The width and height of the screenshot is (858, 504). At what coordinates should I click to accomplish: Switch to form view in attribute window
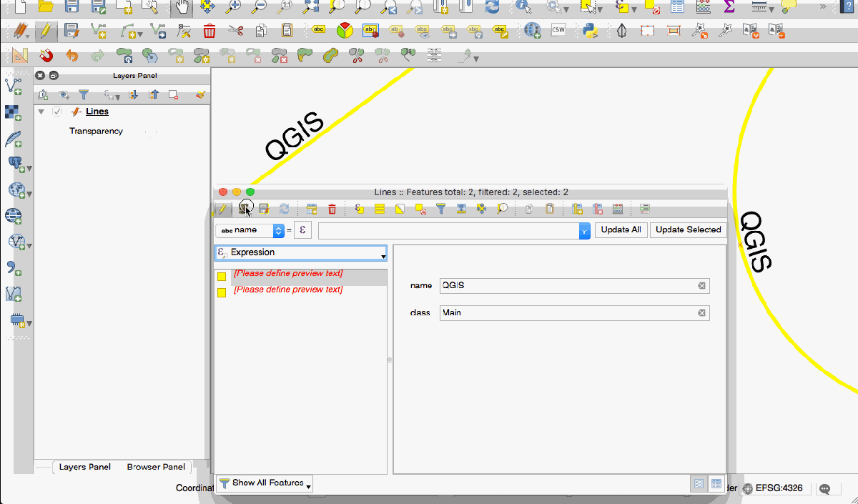click(699, 484)
